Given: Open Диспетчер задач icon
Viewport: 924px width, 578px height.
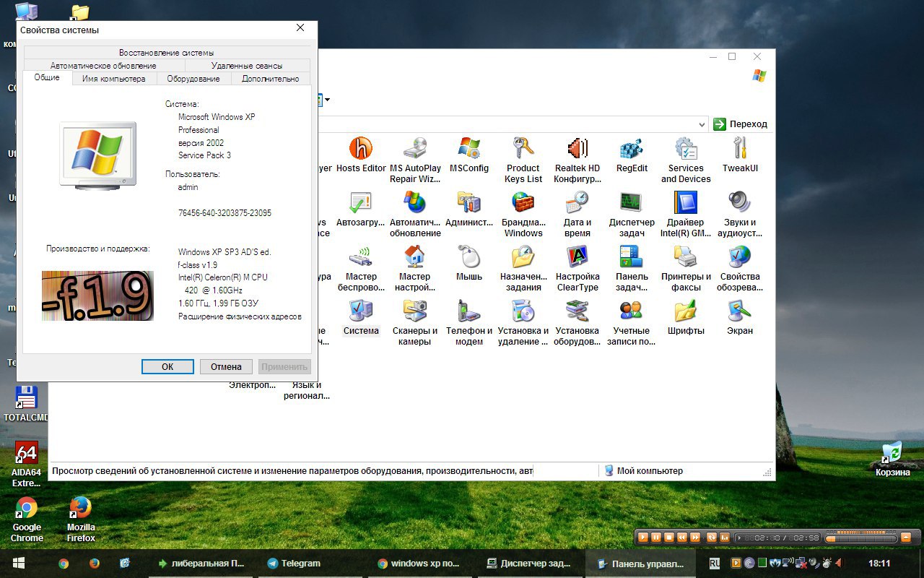Looking at the screenshot, I should (x=632, y=214).
